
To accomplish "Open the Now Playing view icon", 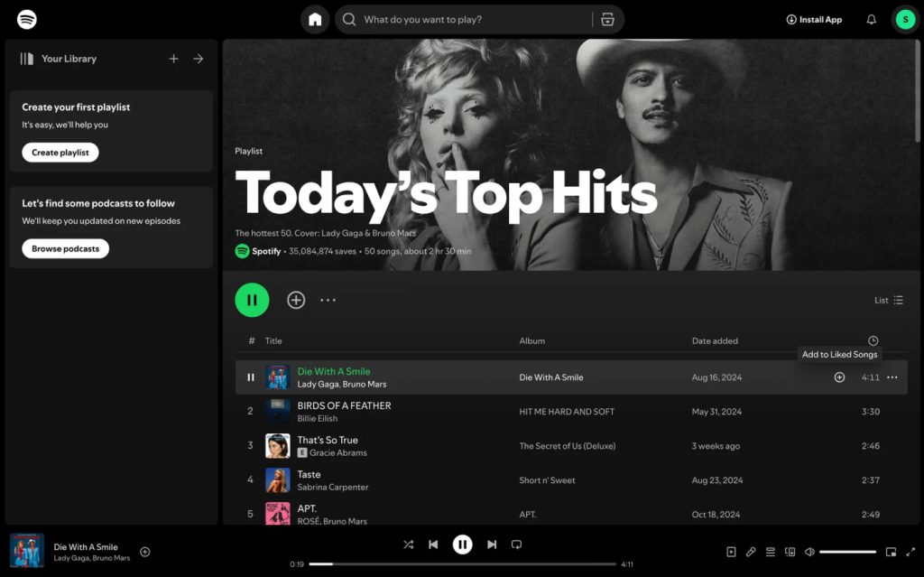I will tap(731, 552).
